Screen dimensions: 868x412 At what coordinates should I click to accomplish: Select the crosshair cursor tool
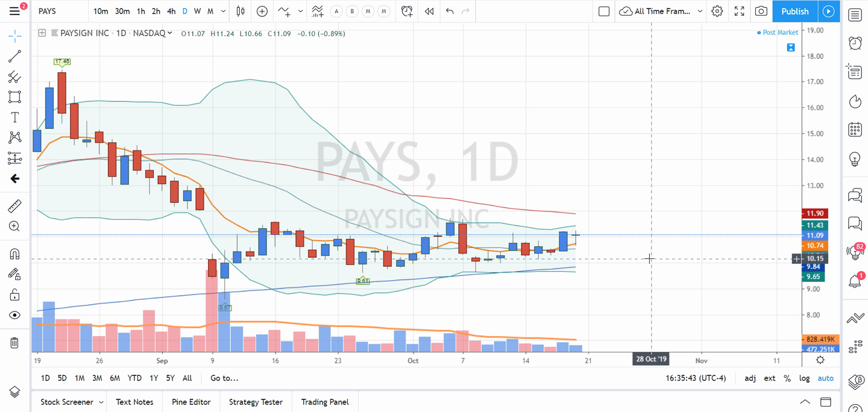(x=14, y=36)
